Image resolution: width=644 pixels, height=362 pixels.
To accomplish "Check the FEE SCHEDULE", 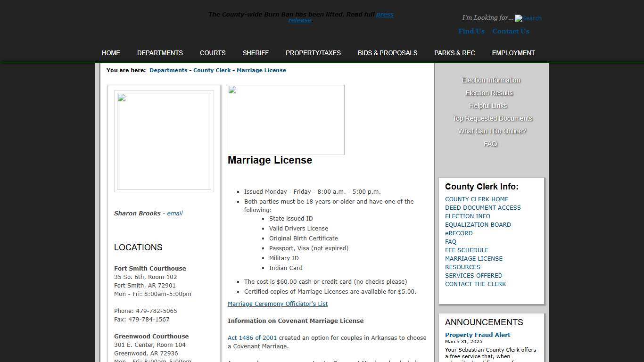I will (x=466, y=250).
